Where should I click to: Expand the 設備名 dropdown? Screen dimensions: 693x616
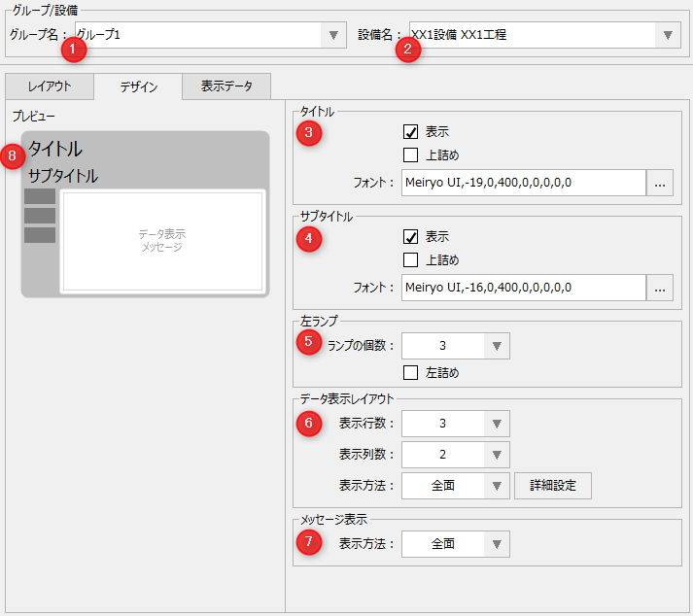coord(667,35)
